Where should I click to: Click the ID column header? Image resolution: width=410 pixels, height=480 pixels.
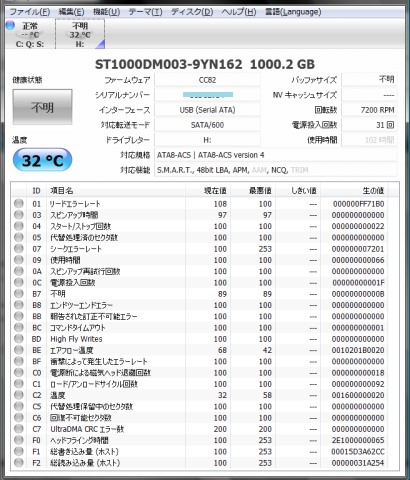click(x=36, y=191)
